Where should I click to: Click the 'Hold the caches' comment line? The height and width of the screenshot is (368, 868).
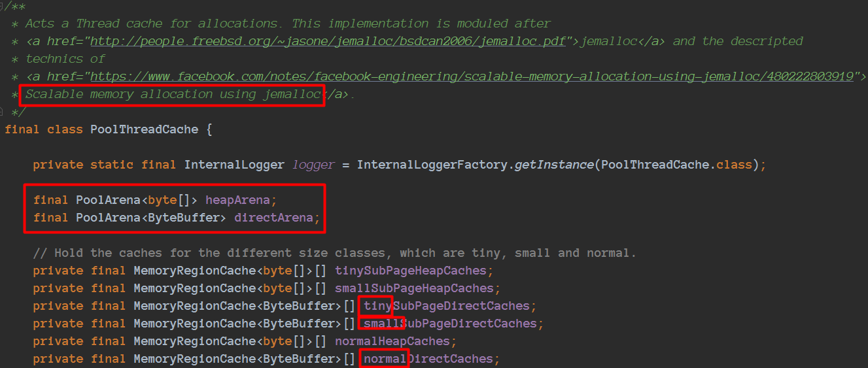tap(335, 253)
